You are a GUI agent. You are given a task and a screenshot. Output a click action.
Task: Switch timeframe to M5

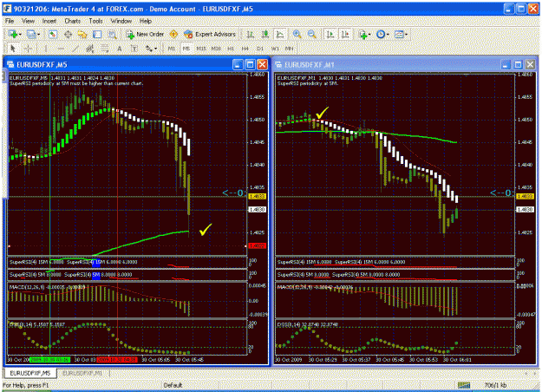click(x=186, y=49)
